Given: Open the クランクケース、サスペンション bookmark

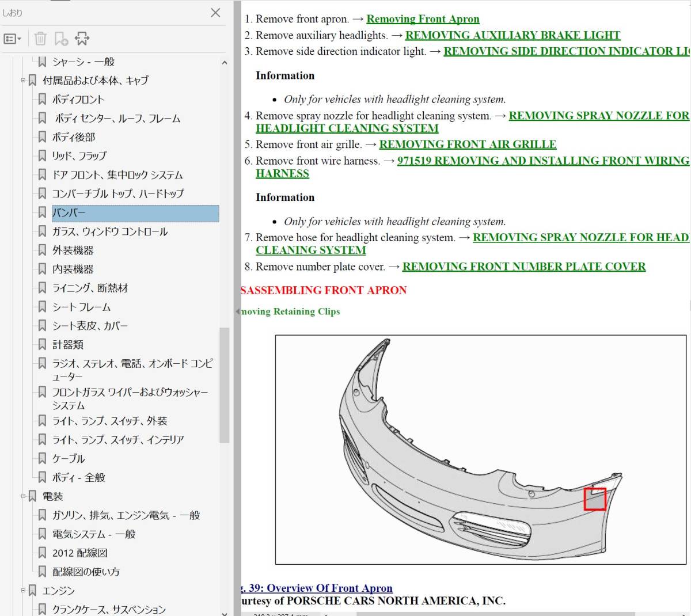Looking at the screenshot, I should [x=109, y=609].
